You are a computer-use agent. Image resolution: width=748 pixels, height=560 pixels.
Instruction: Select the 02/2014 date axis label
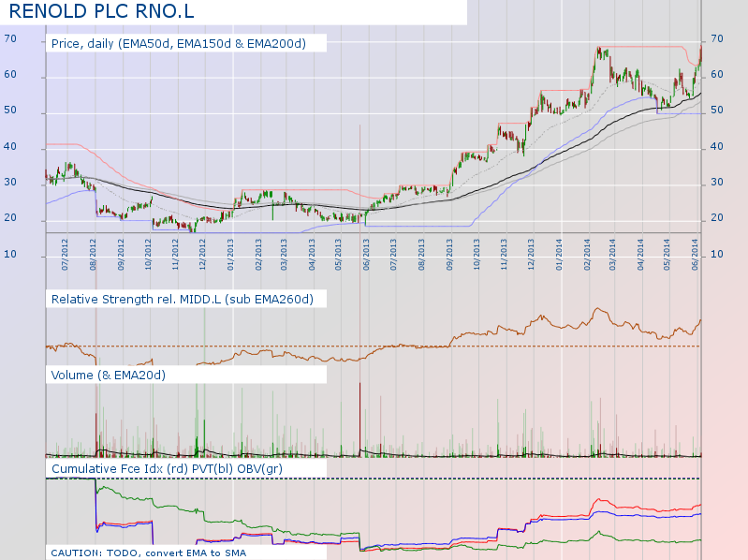[x=587, y=255]
